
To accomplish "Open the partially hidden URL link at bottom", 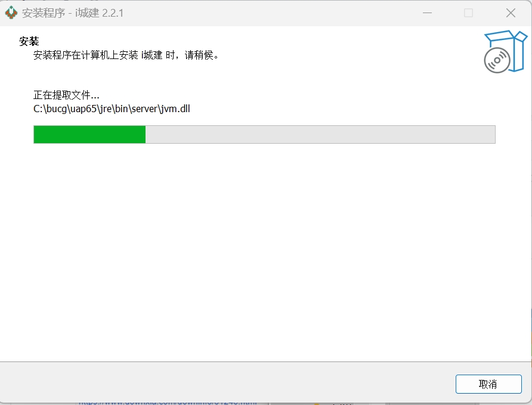I will click(x=168, y=403).
